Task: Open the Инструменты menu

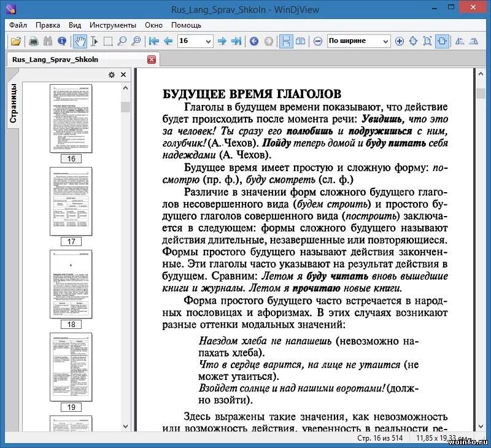Action: tap(113, 25)
